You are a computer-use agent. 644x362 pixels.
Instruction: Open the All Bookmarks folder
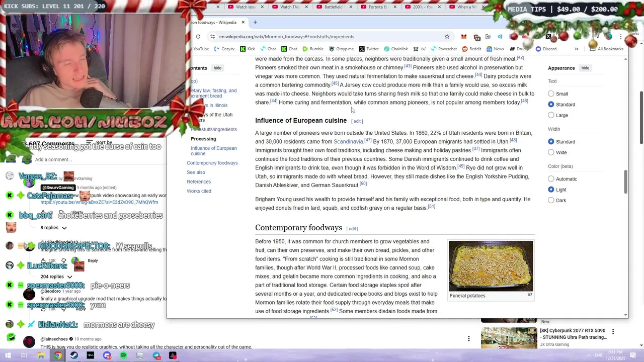pyautogui.click(x=607, y=49)
